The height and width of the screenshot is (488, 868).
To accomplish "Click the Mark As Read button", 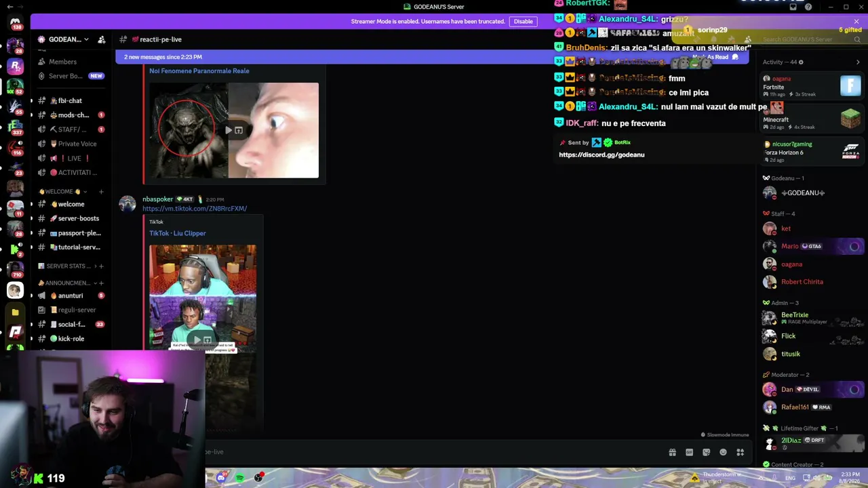I will point(715,57).
